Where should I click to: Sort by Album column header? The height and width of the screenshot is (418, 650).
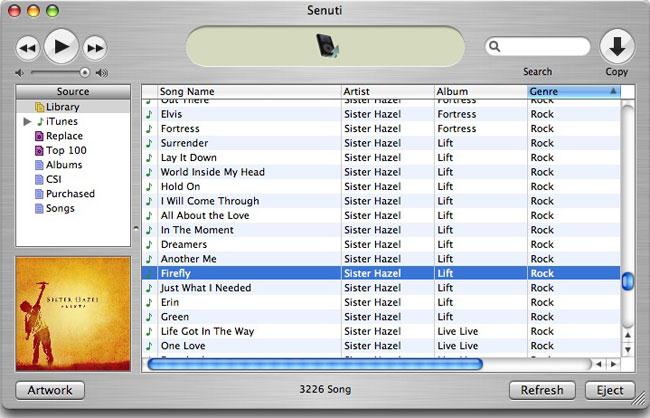click(x=480, y=91)
